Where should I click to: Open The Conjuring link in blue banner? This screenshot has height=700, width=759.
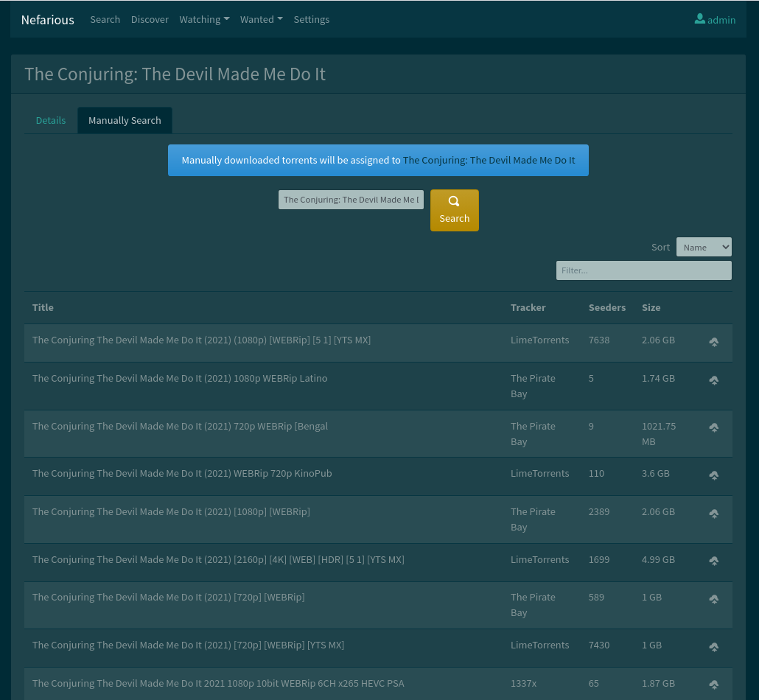pos(489,160)
